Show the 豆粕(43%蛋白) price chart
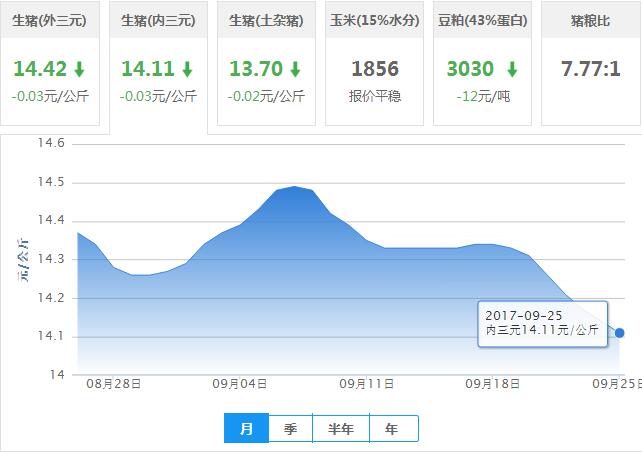This screenshot has width=642, height=454. point(483,21)
